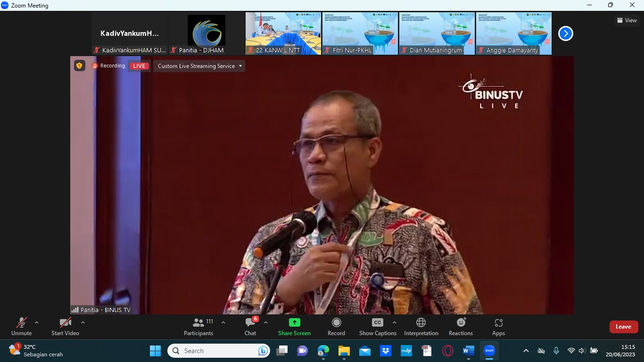
Task: Expand audio options arrow next to Unmute
Action: click(x=37, y=323)
